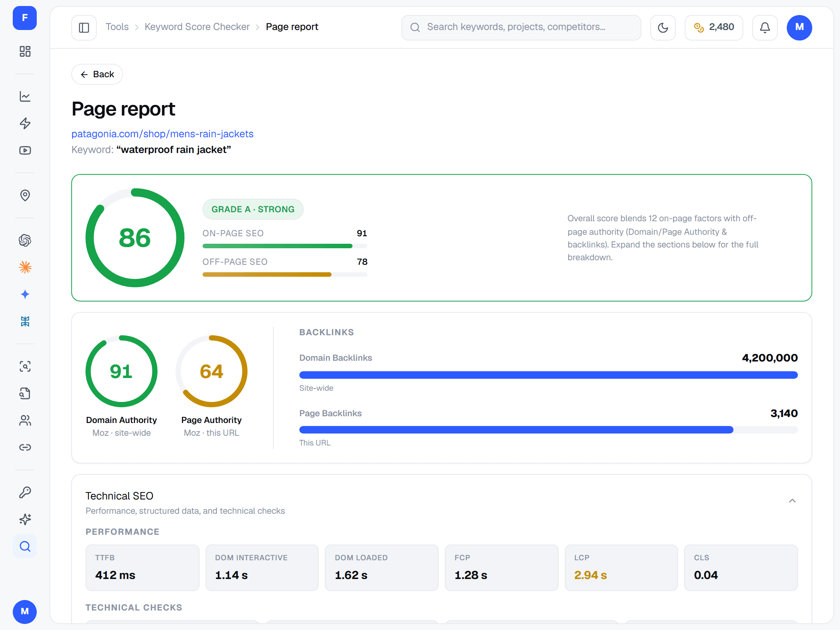Open the F workspace logo
Image resolution: width=840 pixels, height=630 pixels.
pos(25,18)
